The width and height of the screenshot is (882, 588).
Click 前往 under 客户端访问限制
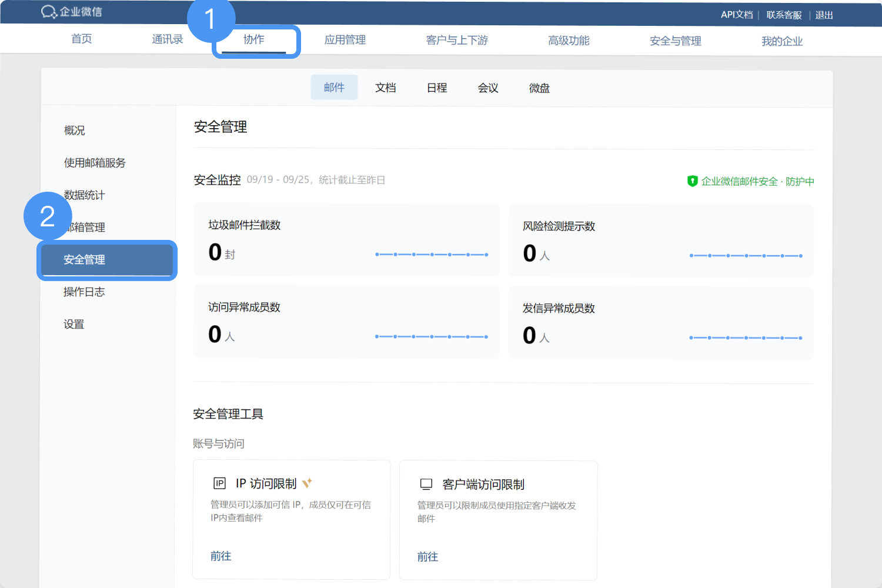coord(427,557)
